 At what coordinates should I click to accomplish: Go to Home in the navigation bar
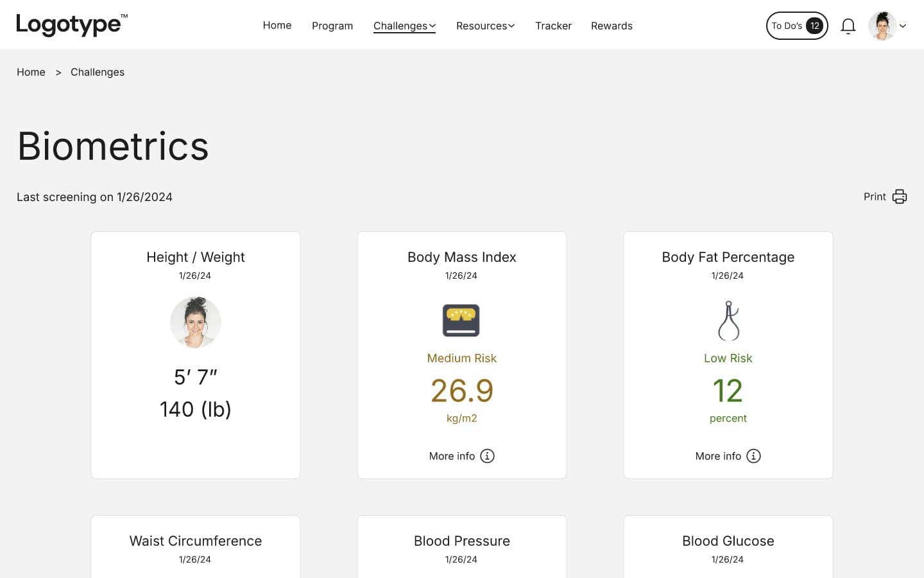[x=277, y=25]
